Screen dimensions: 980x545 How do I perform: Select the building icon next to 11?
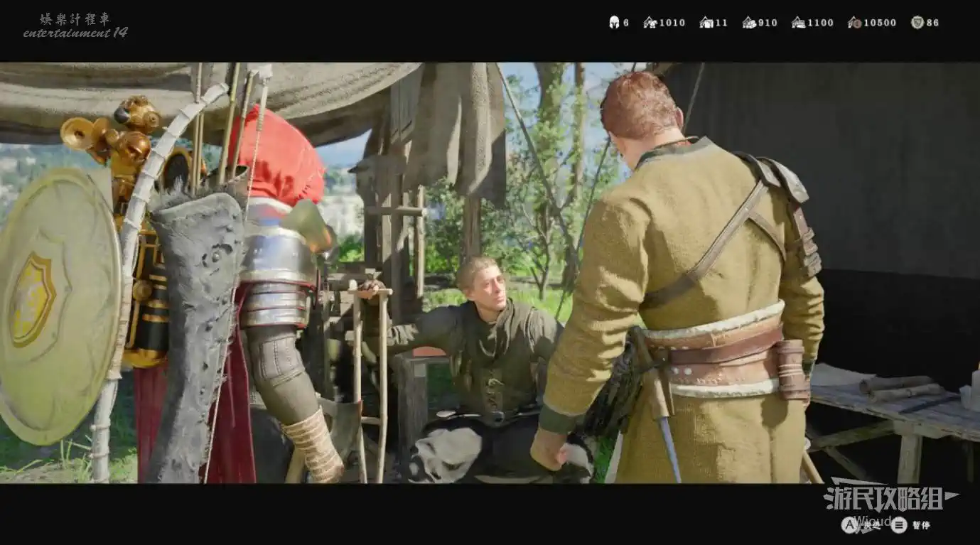tap(706, 22)
